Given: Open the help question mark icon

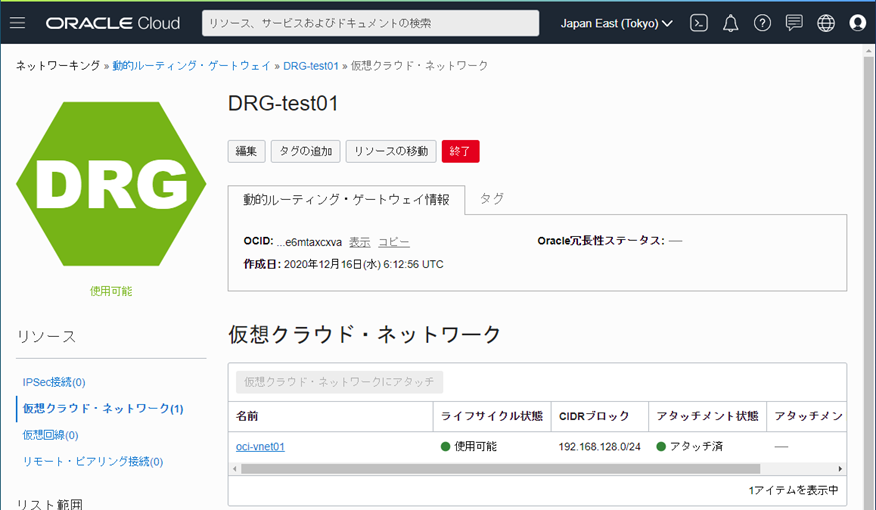Looking at the screenshot, I should coord(762,23).
